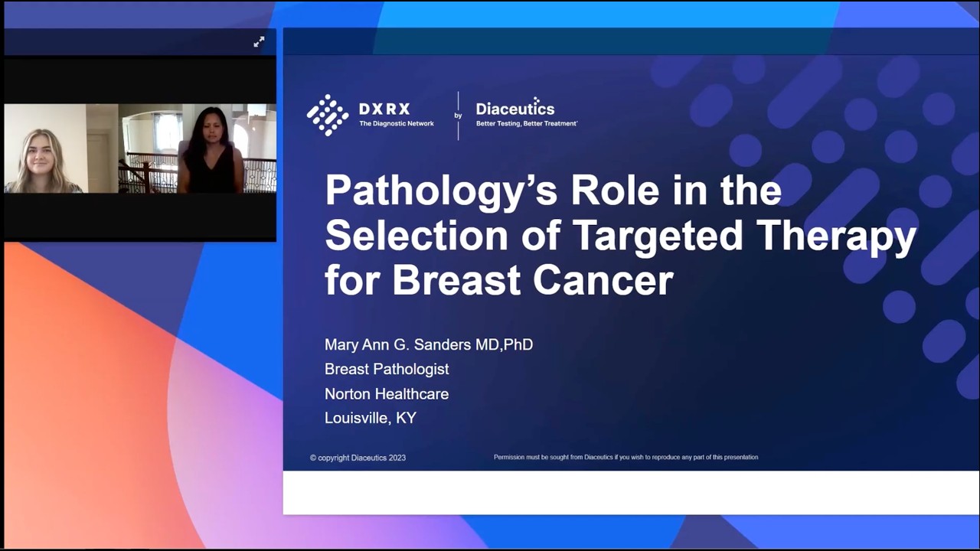Viewport: 980px width, 551px height.
Task: Click the Diaceutics logo text
Action: point(514,109)
